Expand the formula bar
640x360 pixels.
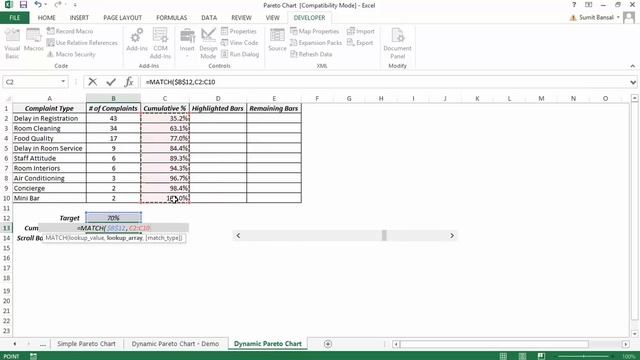[x=633, y=82]
